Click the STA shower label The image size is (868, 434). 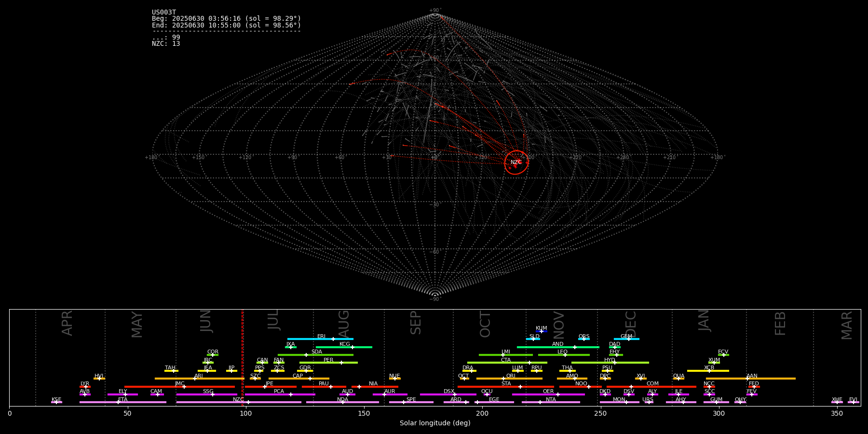(x=506, y=384)
